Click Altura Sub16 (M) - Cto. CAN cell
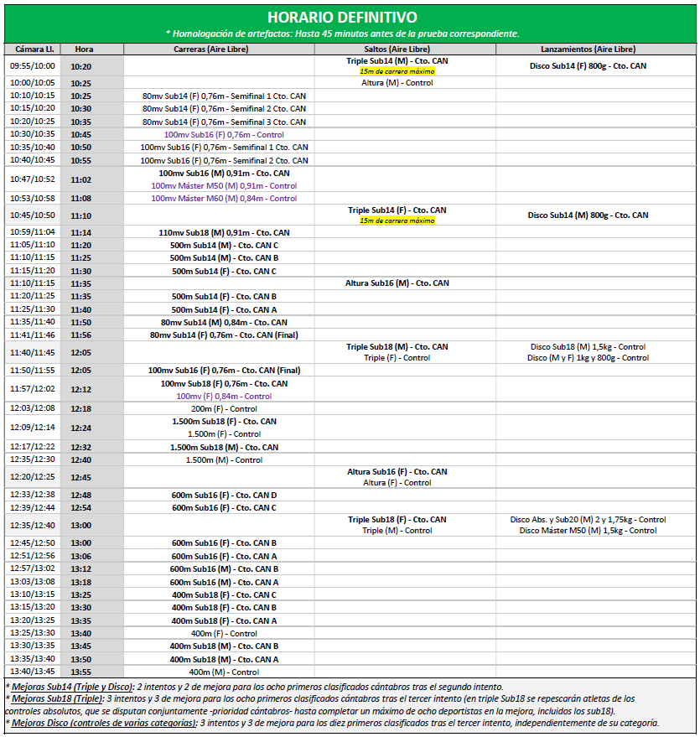 397,283
